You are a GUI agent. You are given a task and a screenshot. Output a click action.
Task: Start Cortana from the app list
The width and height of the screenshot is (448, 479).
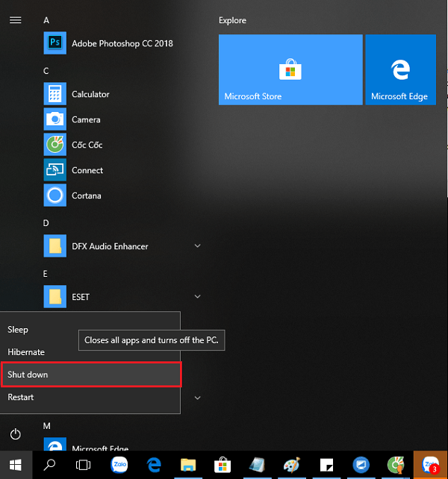tap(86, 196)
